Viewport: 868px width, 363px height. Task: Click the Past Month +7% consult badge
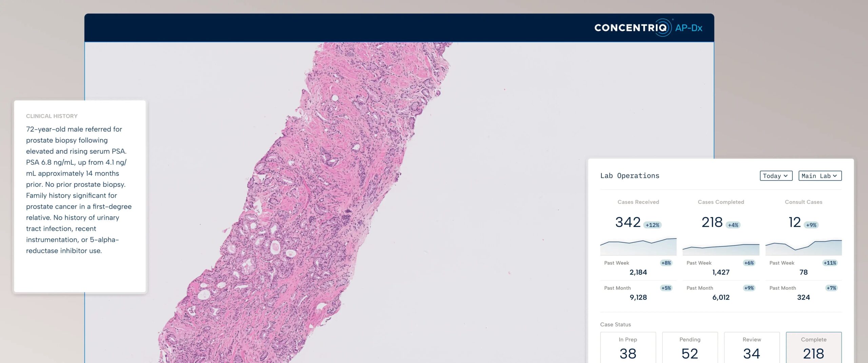coord(831,288)
